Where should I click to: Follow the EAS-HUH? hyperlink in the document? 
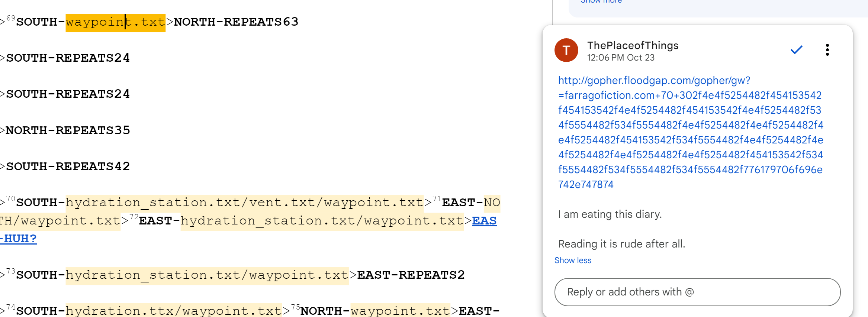(484, 221)
